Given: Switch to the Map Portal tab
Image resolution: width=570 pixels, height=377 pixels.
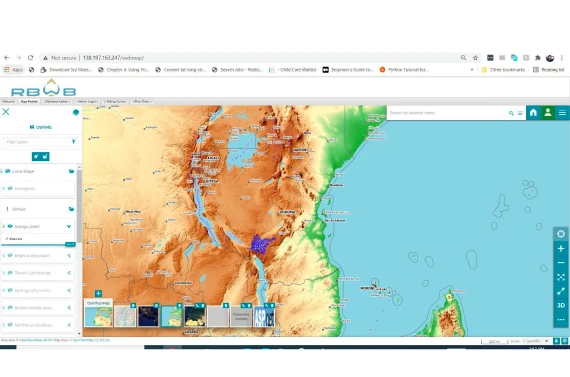Looking at the screenshot, I should coord(29,101).
